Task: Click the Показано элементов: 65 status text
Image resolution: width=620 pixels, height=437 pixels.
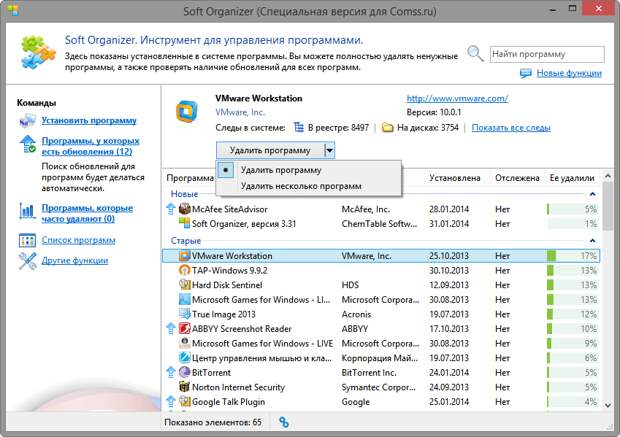Action: pyautogui.click(x=213, y=422)
